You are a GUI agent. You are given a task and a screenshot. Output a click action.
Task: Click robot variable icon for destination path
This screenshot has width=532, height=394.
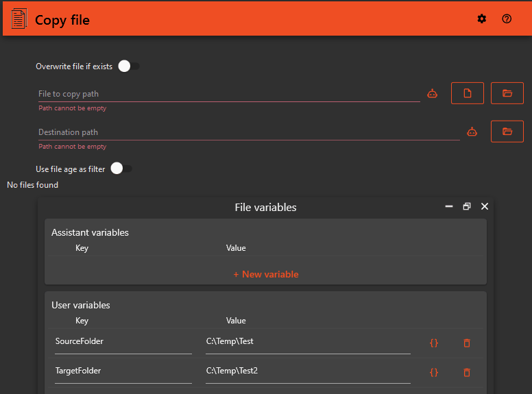click(472, 132)
